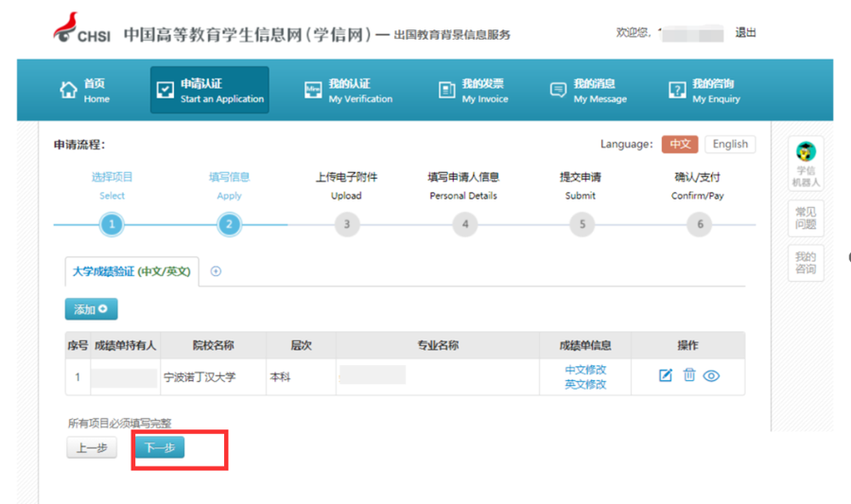Click step 5 circle for Submit
The height and width of the screenshot is (504, 851).
tap(582, 224)
